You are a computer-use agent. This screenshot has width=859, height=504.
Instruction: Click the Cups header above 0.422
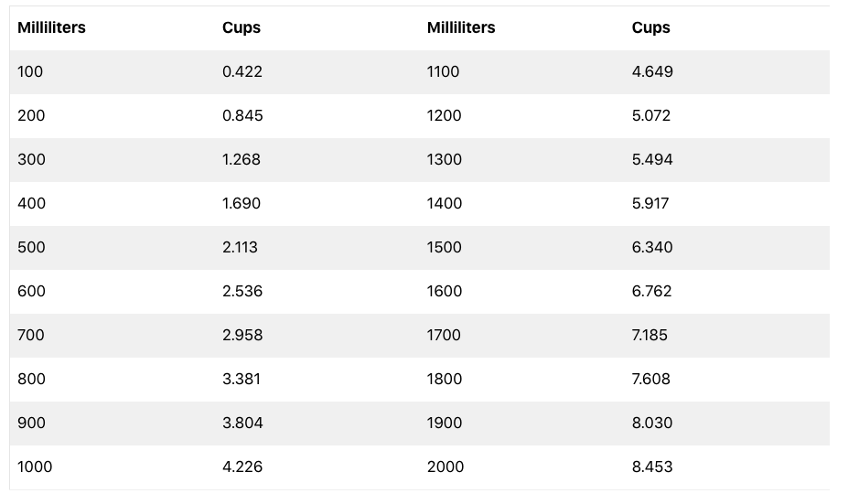click(x=242, y=27)
